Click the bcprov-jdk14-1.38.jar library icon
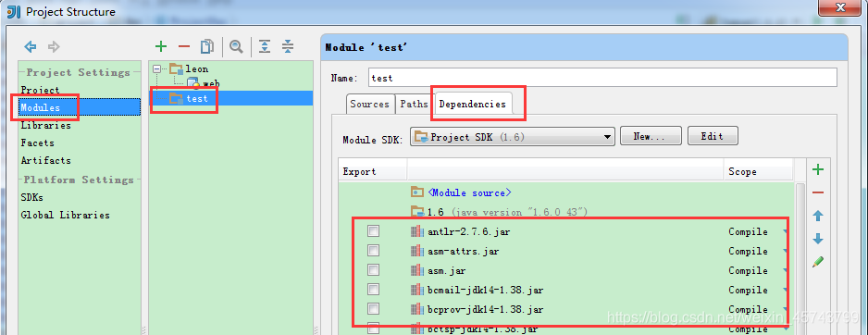Screen dimensions: 868x335 416,309
